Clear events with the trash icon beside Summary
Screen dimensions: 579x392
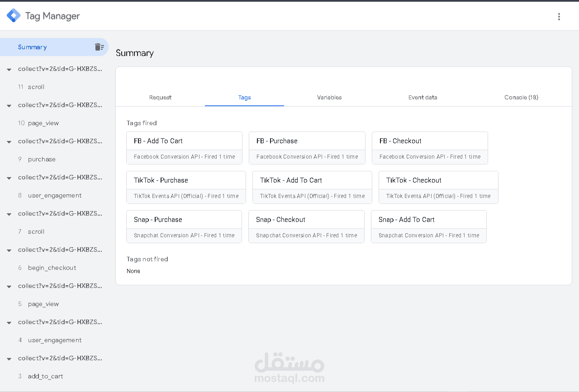pos(100,47)
